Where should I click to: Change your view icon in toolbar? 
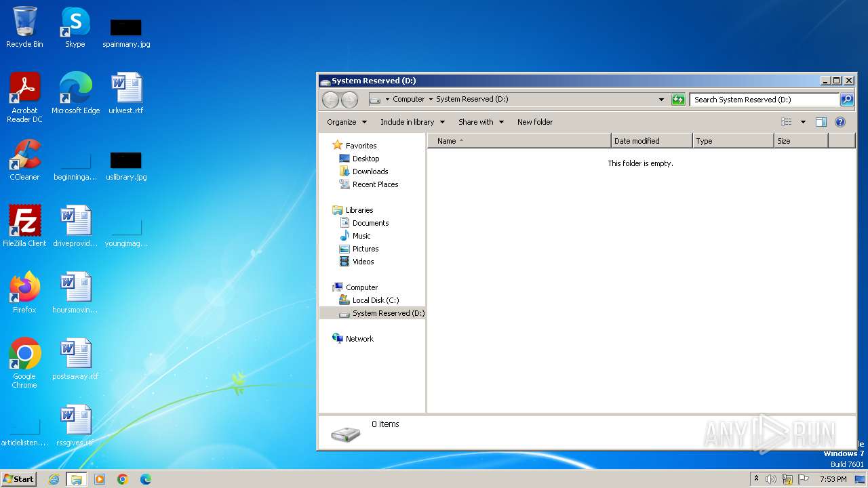click(x=787, y=122)
